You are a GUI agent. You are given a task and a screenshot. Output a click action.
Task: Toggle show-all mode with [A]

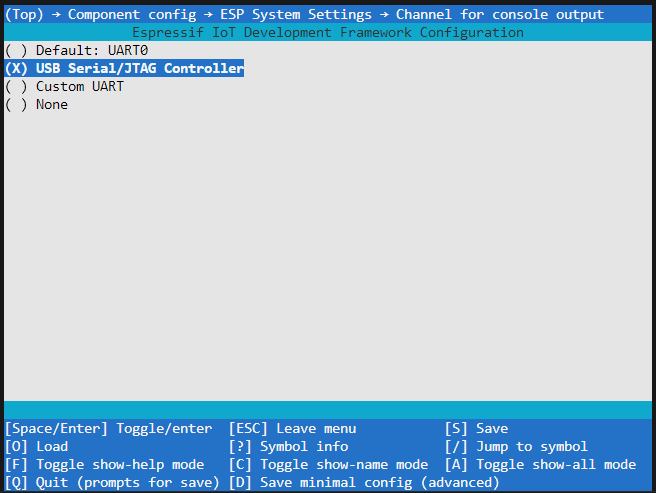coord(540,465)
